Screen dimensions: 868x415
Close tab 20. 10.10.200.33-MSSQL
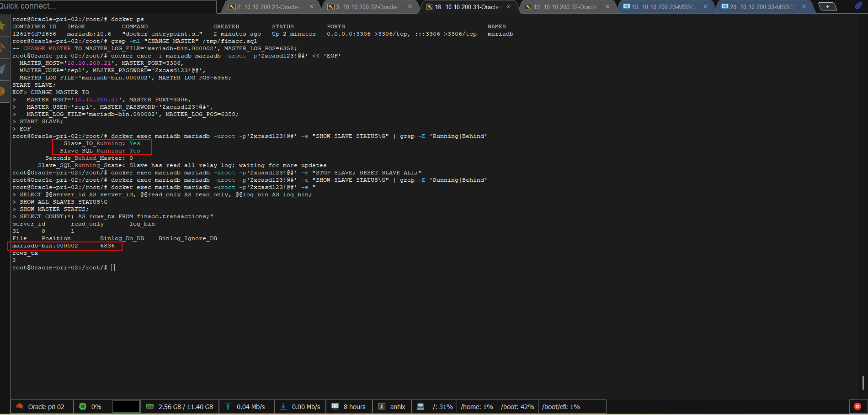coord(804,7)
